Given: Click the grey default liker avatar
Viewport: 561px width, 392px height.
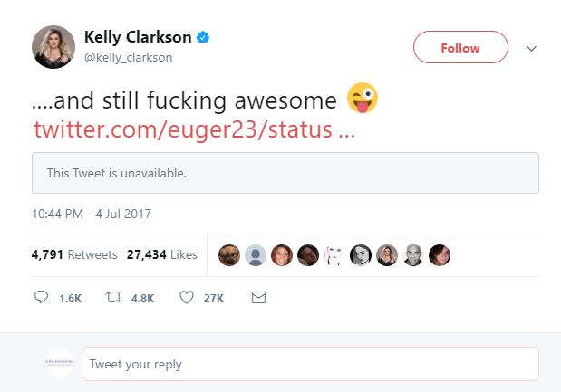Looking at the screenshot, I should pyautogui.click(x=256, y=255).
